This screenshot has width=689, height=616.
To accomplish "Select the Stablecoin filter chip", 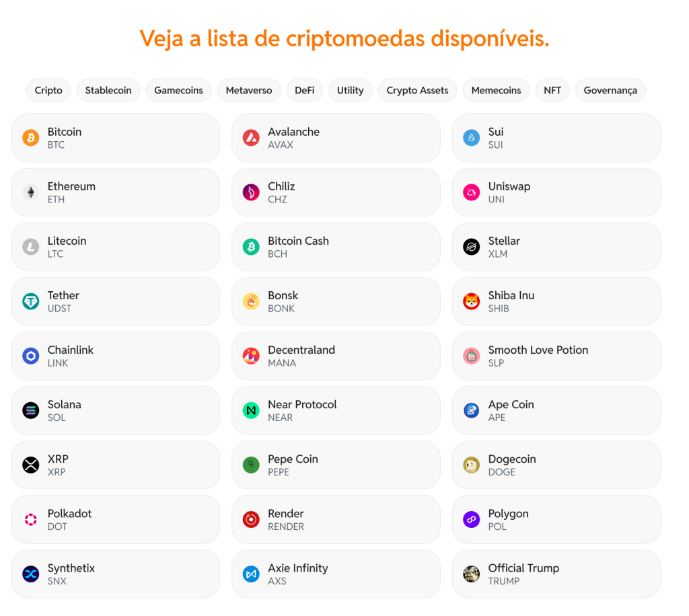I will 108,90.
